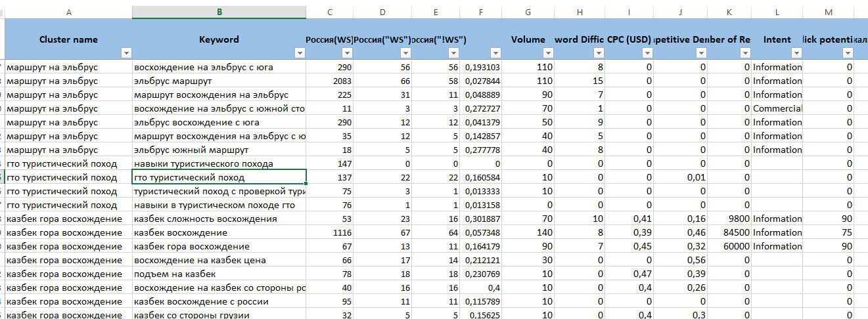This screenshot has width=868, height=319.
Task: Select entire column J by its letter
Action: (681, 12)
